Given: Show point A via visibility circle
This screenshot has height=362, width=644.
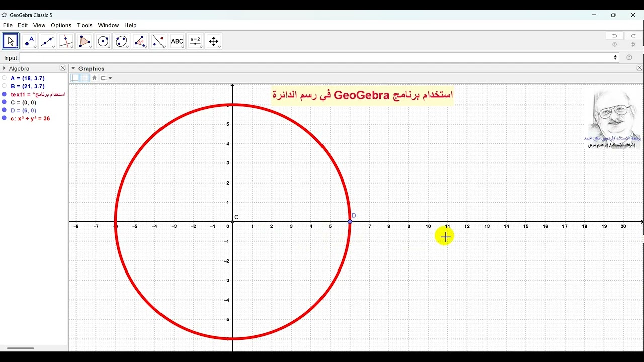Looking at the screenshot, I should pyautogui.click(x=4, y=78).
